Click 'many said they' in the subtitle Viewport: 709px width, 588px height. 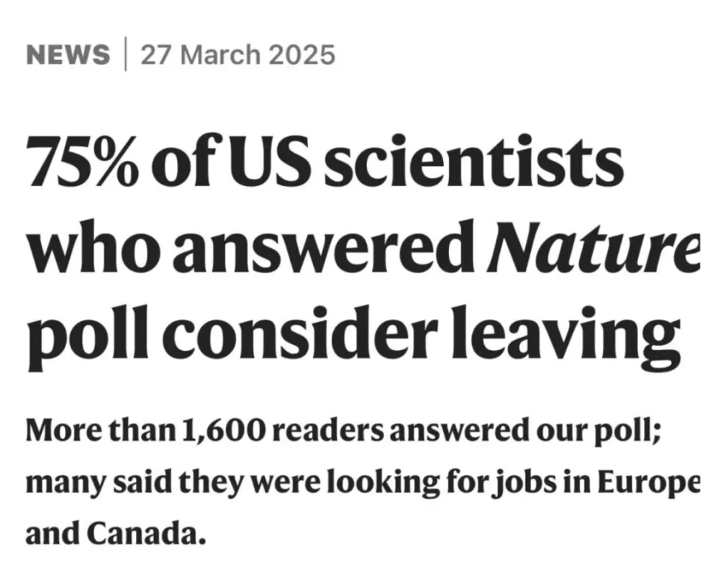[x=134, y=484]
